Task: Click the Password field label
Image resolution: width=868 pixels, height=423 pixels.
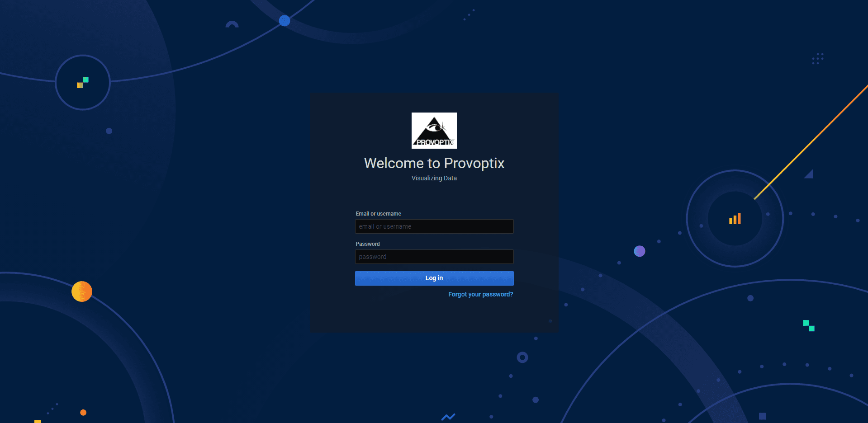Action: (x=368, y=244)
